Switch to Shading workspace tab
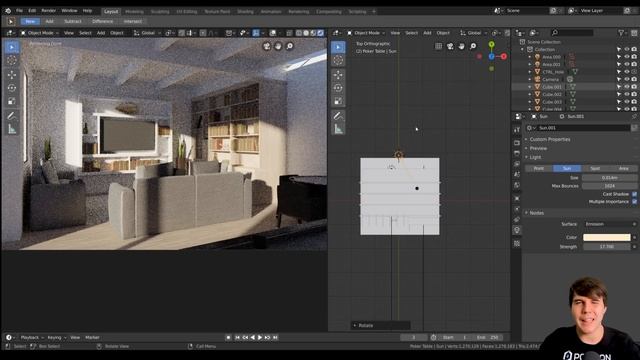This screenshot has width=640, height=360. click(x=245, y=12)
